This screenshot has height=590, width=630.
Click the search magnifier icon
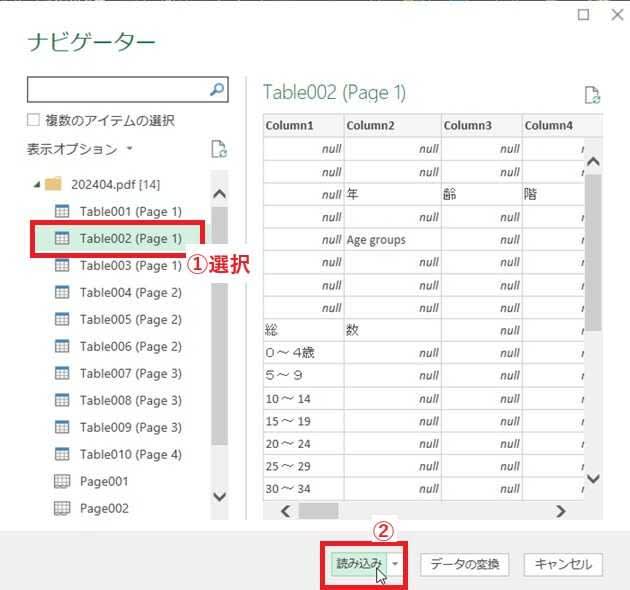point(217,90)
